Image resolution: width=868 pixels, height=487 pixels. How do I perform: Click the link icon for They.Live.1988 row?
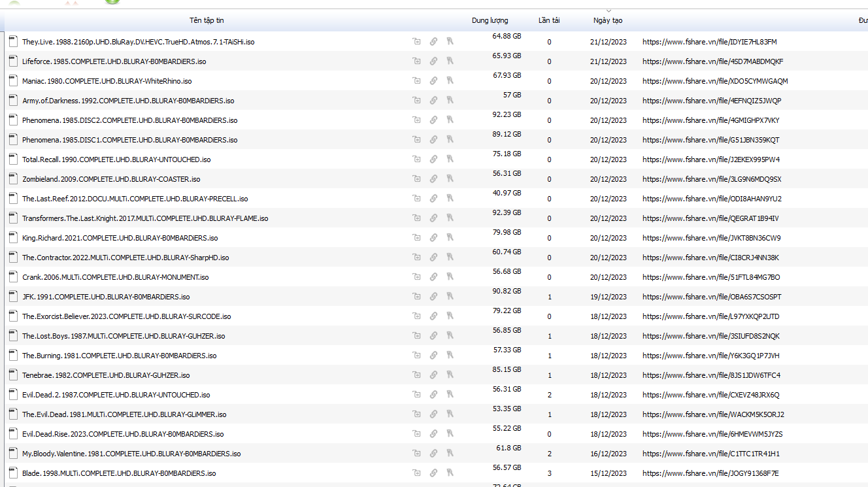[433, 42]
